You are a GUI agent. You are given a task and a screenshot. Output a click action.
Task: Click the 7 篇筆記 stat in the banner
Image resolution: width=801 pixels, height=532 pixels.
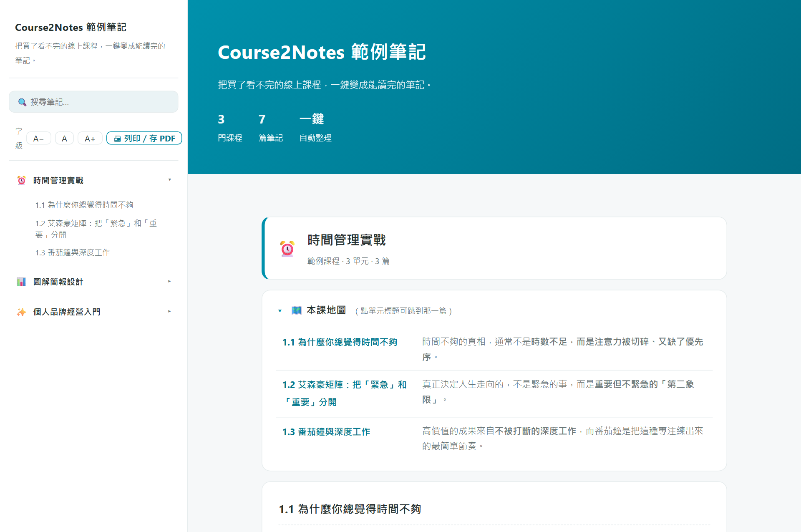271,128
